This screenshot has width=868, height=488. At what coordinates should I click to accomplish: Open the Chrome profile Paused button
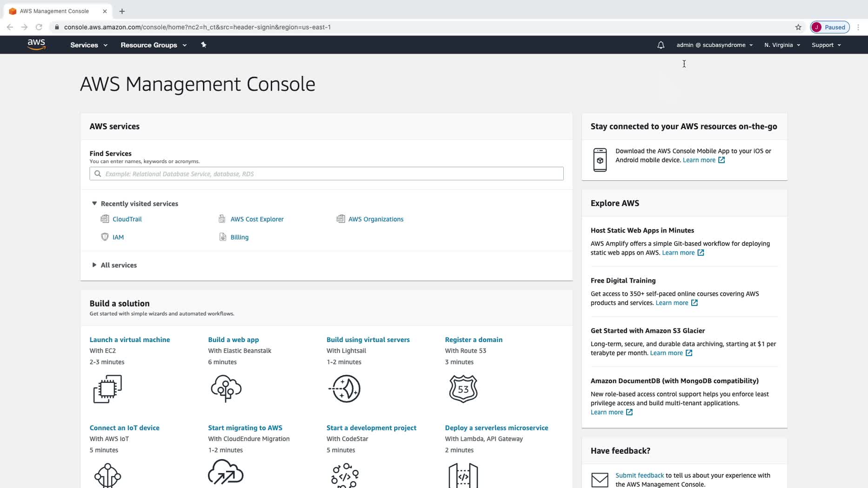pyautogui.click(x=830, y=27)
